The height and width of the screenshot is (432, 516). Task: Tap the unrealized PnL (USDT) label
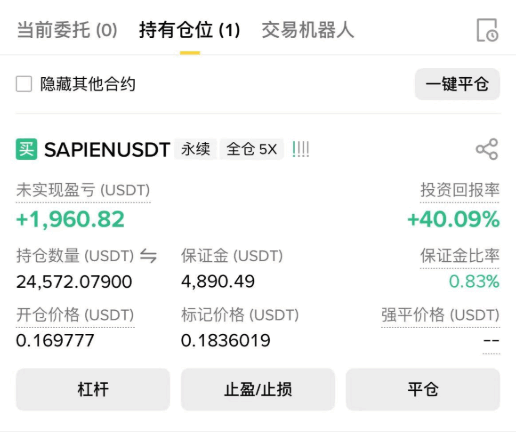(83, 190)
